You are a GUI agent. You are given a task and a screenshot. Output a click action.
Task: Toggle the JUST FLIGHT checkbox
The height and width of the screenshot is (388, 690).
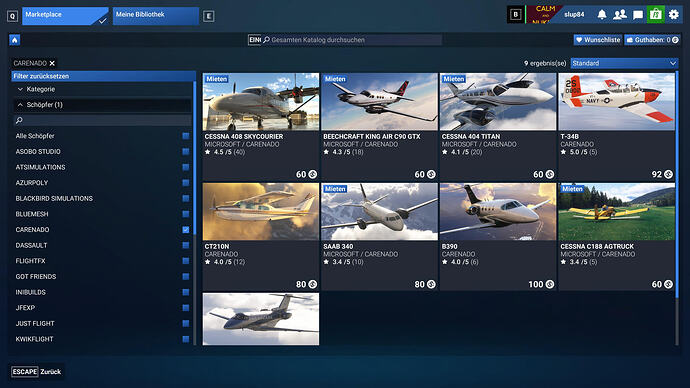tap(186, 323)
